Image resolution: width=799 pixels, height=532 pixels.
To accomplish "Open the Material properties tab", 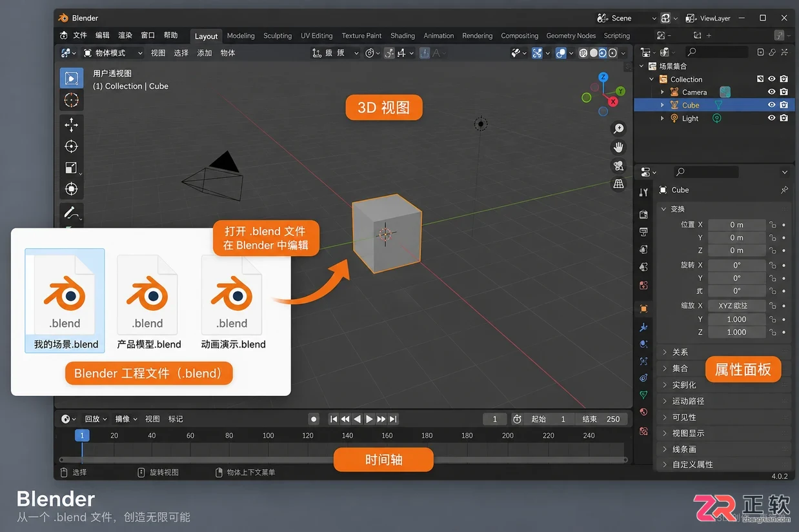I will click(643, 412).
